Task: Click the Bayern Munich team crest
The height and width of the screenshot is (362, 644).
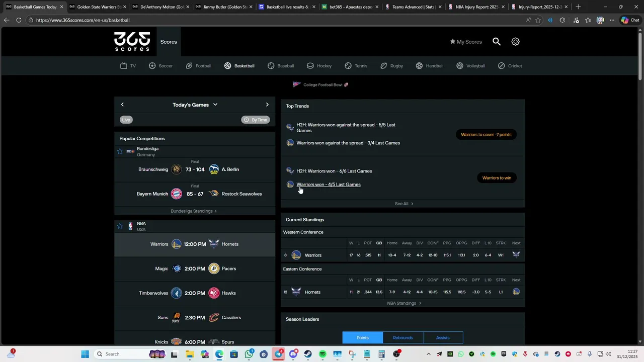Action: (176, 194)
